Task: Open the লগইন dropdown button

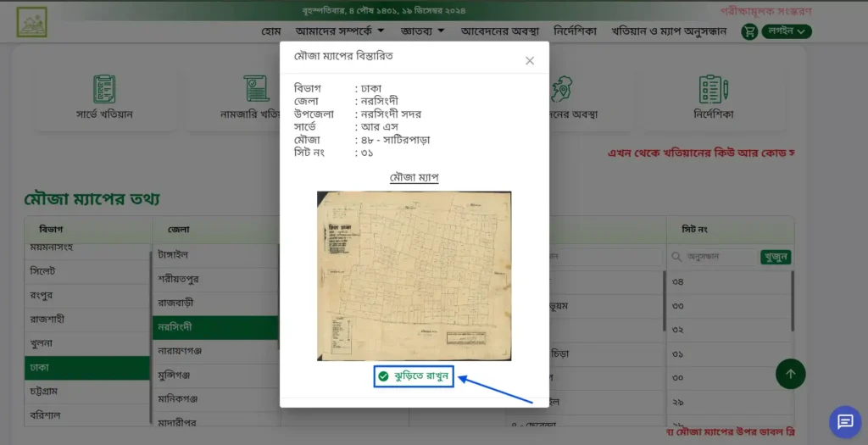Action: [x=787, y=31]
